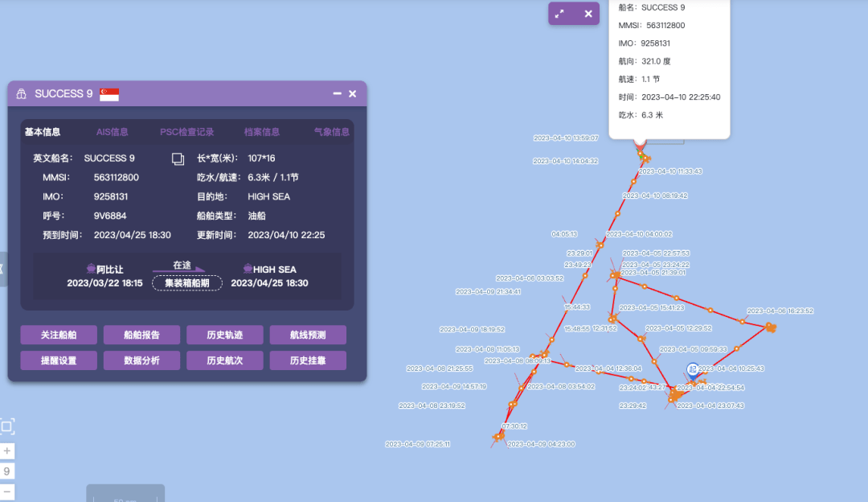Zoom out the map with the minus button

coord(7,491)
